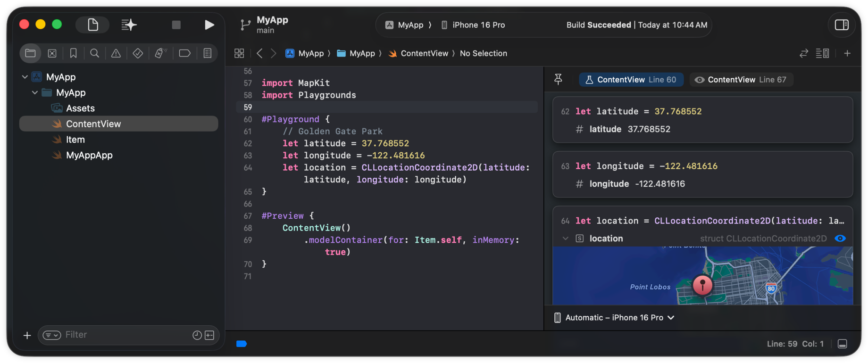Open the Issue navigator warning icon
The image size is (868, 363).
pos(116,53)
